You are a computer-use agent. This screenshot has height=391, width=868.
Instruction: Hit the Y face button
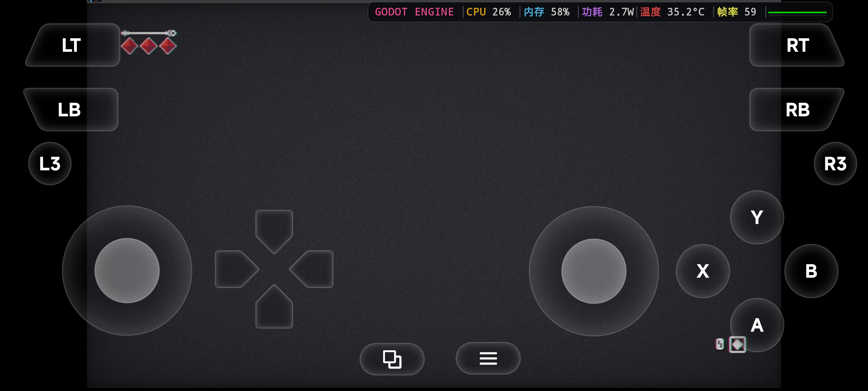click(x=757, y=217)
